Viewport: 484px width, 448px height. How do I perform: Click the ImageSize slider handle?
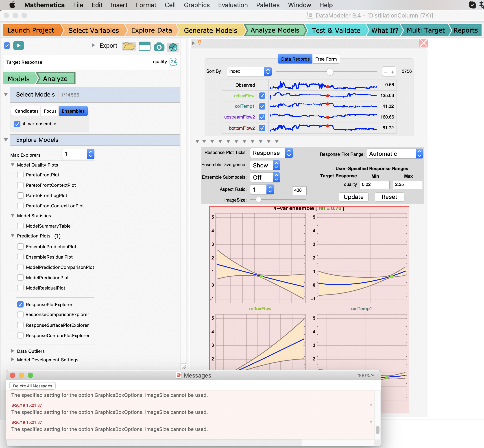(258, 200)
